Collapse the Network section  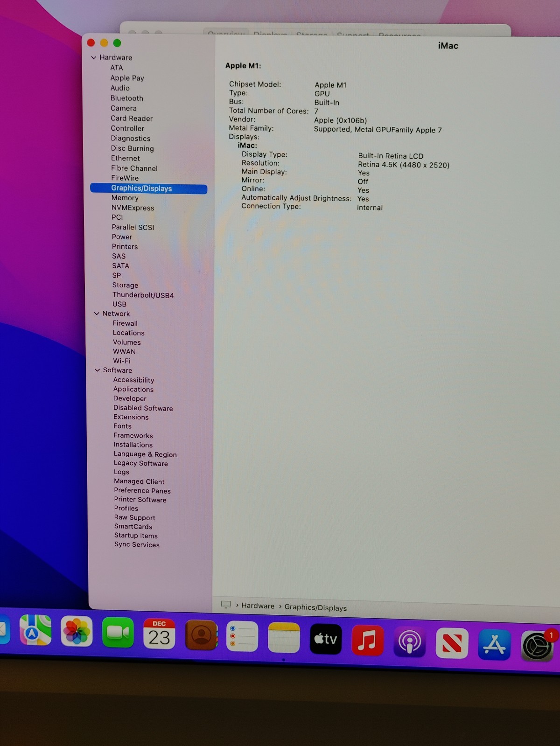coord(97,314)
